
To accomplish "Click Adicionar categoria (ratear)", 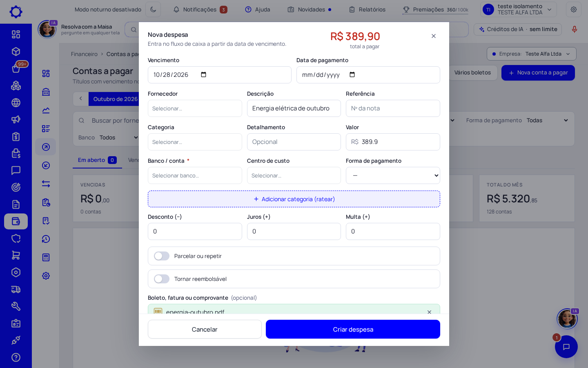I will [294, 199].
